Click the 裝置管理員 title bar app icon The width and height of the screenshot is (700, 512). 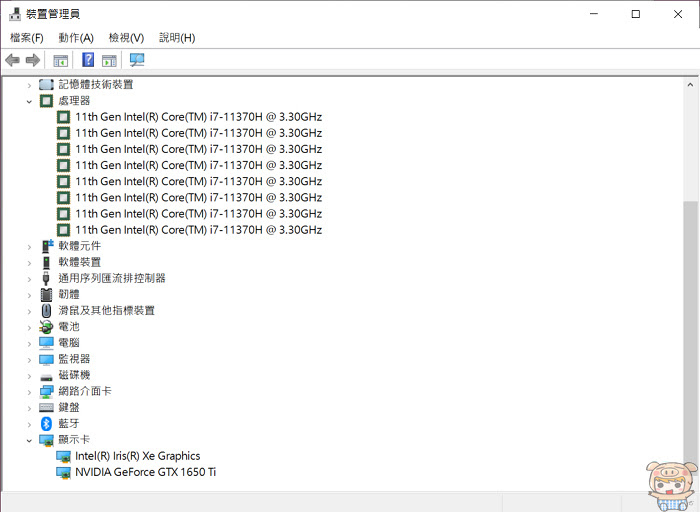15,14
